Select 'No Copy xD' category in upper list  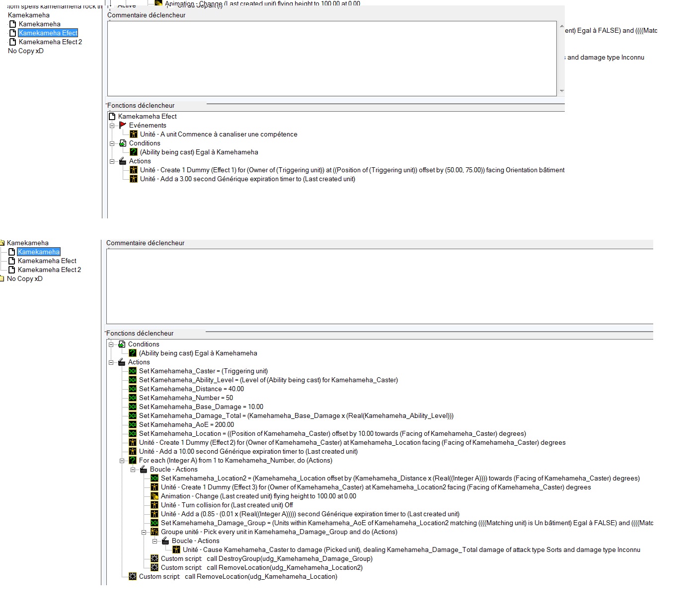pyautogui.click(x=26, y=51)
